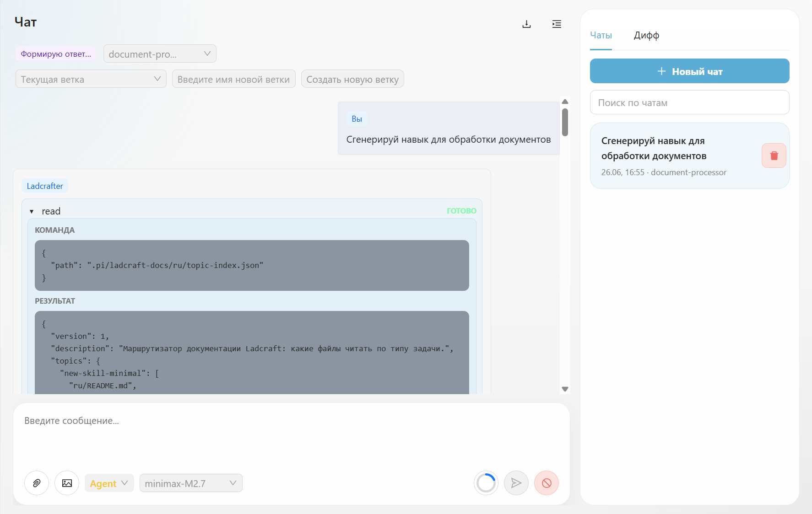Click the "ru/README.md" line in result
The width and height of the screenshot is (812, 514).
click(103, 385)
